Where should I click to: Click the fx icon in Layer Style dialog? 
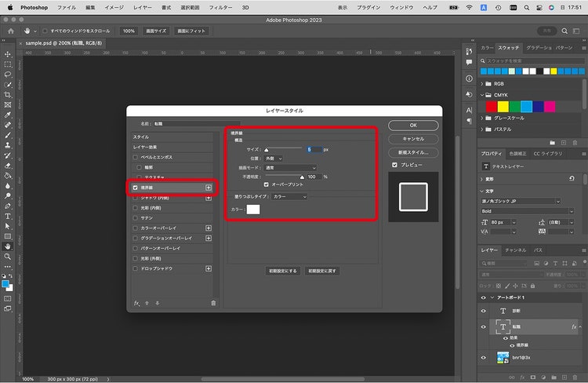[136, 303]
